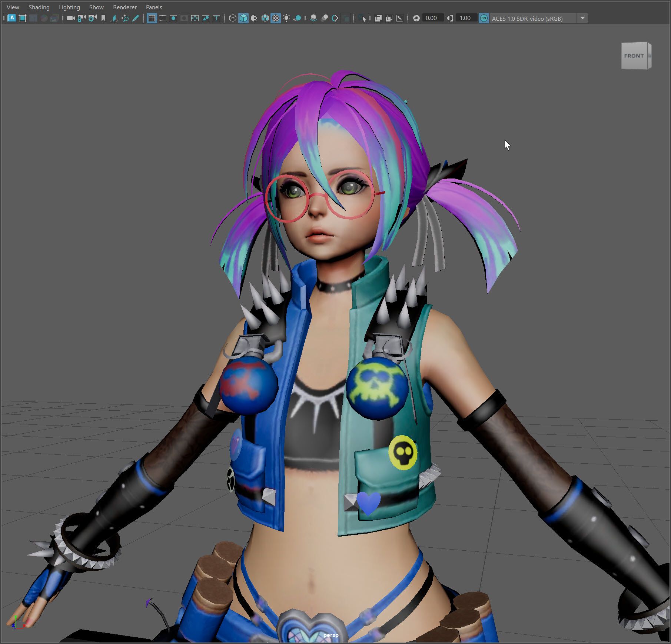
Task: Toggle the textured checker sphere icon
Action: coord(276,18)
